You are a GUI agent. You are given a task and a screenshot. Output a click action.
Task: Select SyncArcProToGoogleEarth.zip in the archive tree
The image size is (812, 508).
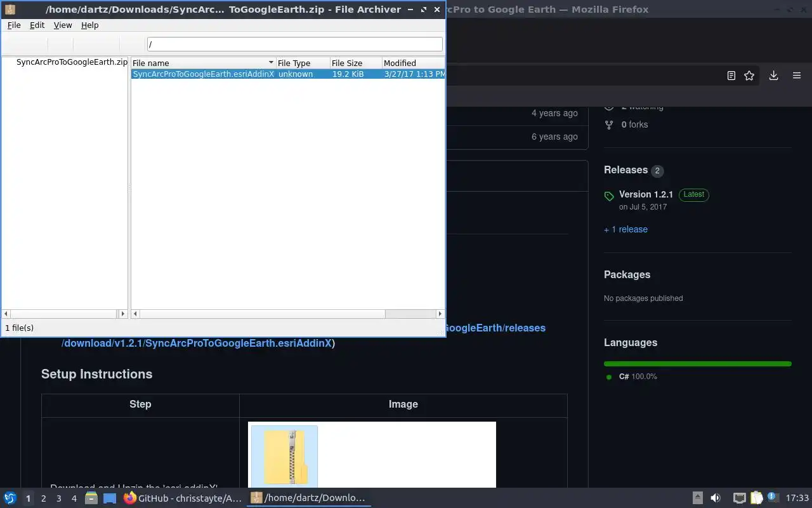click(x=72, y=62)
